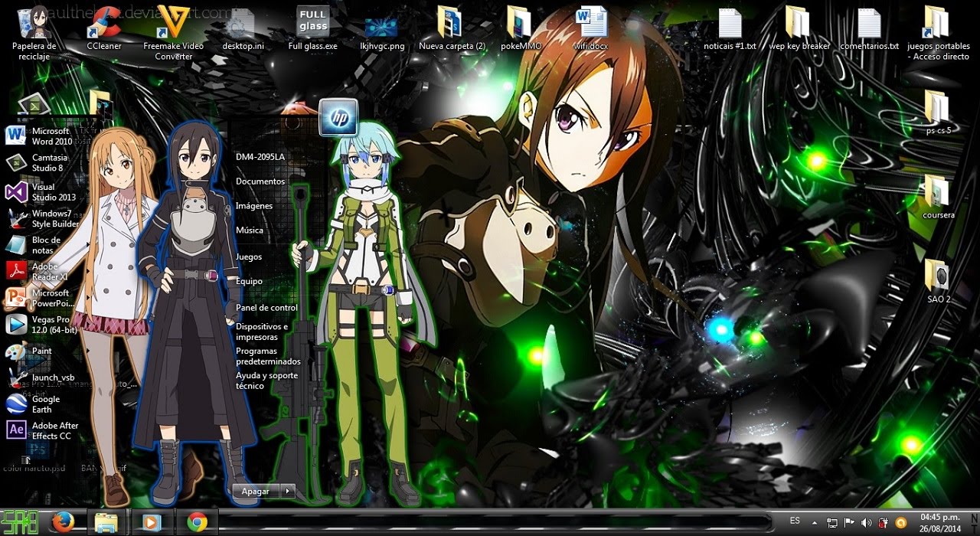Open Paint from the Start menu
This screenshot has width=980, height=536.
click(31, 351)
